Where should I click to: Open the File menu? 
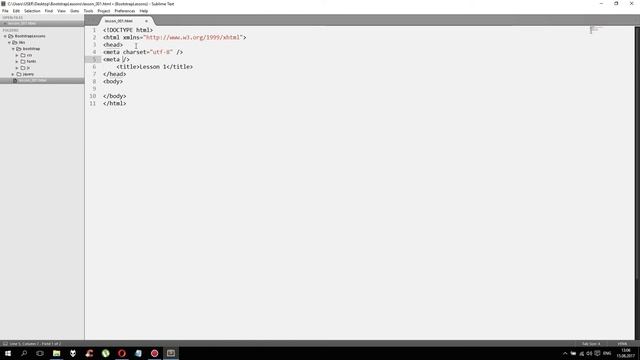[5, 11]
